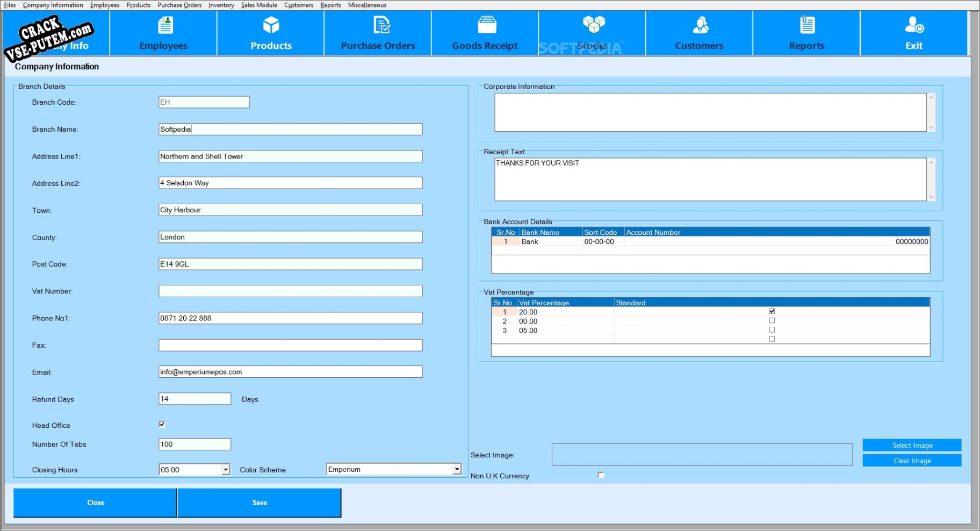Screen dimensions: 980x531
Task: Click the Select Image button
Action: [912, 445]
